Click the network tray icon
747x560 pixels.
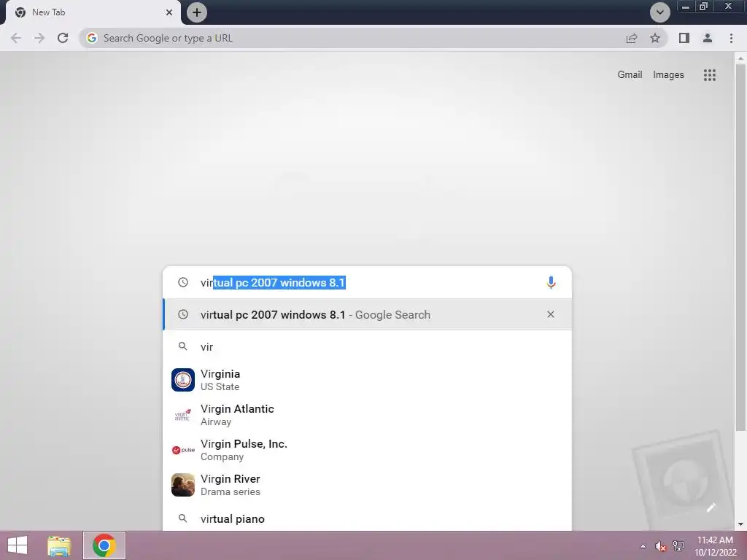coord(678,545)
